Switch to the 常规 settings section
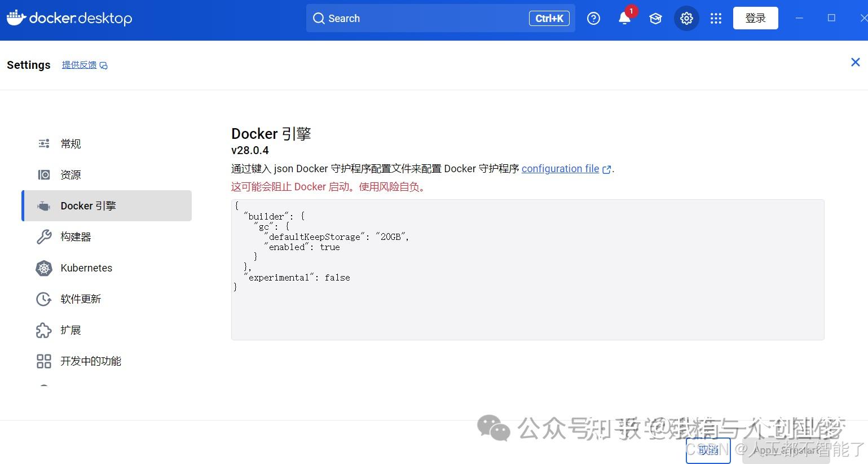 [x=71, y=143]
